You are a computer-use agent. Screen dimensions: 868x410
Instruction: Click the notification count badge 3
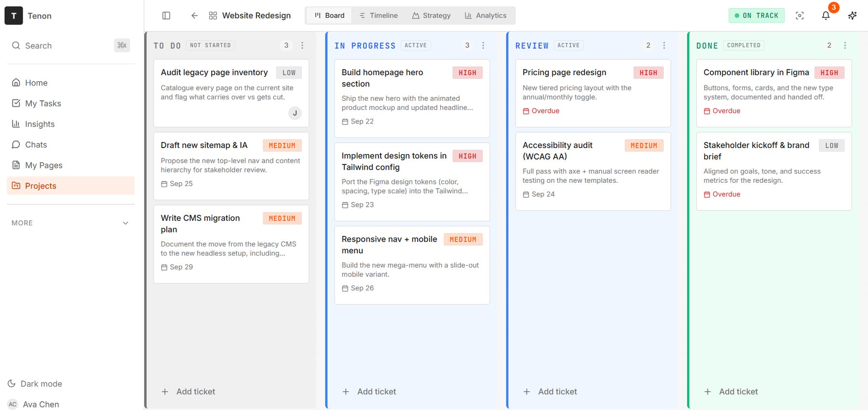click(833, 7)
